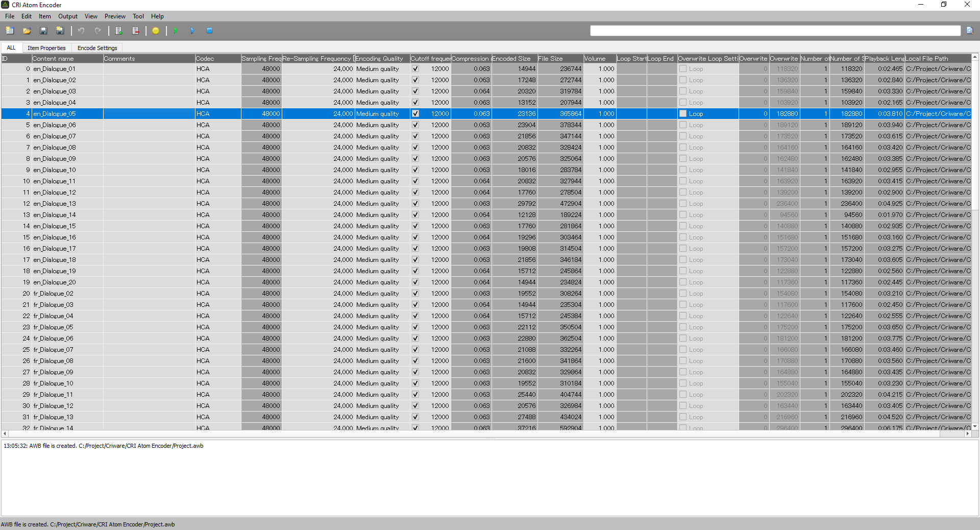
Task: Click the vertical scrollbar down arrow
Action: point(975,426)
